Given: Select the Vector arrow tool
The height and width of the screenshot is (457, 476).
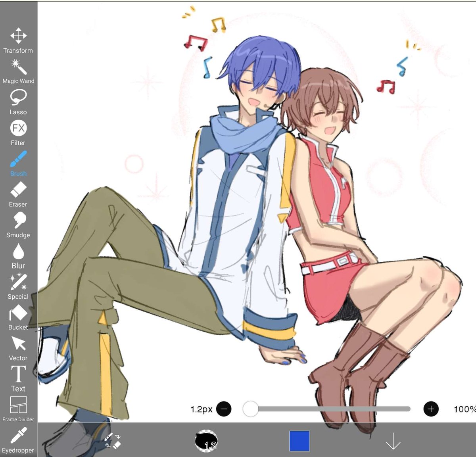Looking at the screenshot, I should coord(18,348).
